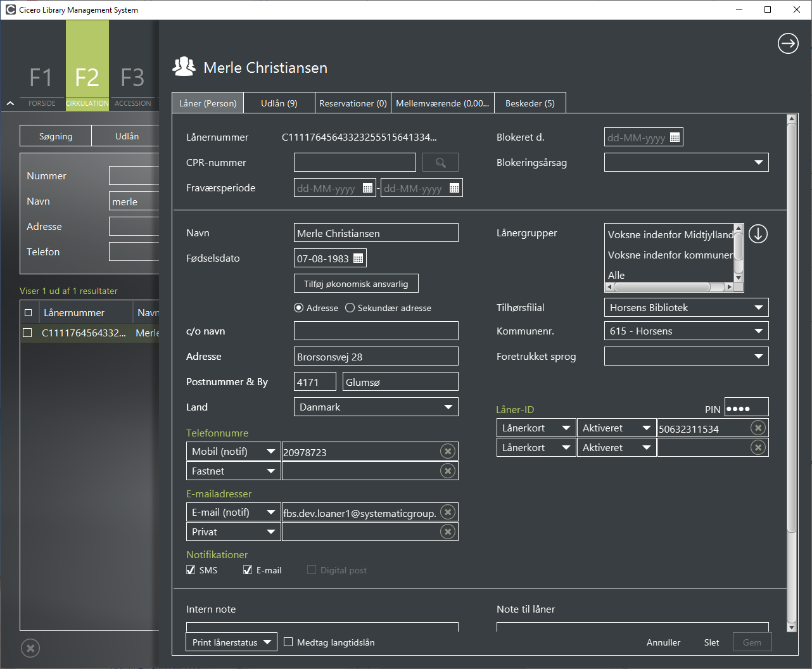Clear the E-mail (notif) address entry
This screenshot has height=669, width=812.
coord(448,512)
